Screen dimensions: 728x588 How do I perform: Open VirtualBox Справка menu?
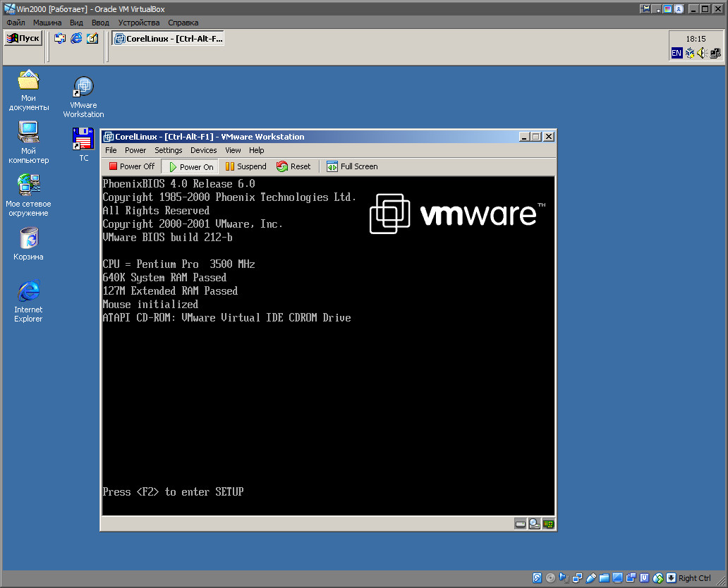[183, 23]
